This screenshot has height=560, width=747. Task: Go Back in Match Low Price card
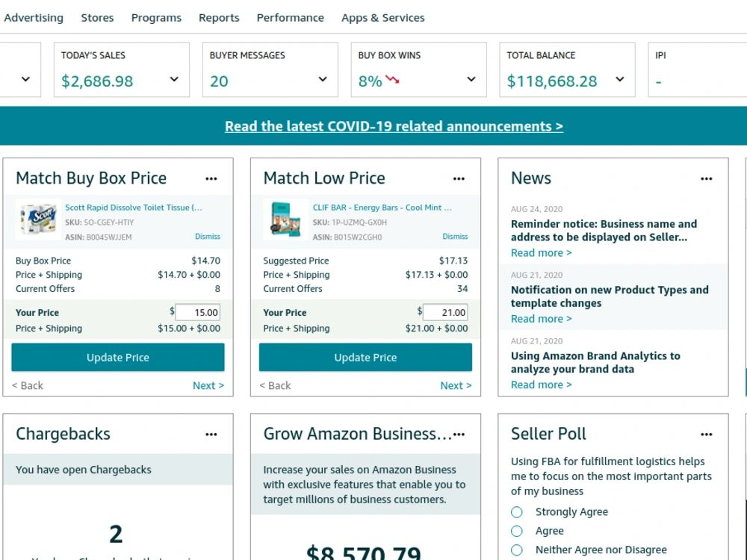click(x=276, y=386)
